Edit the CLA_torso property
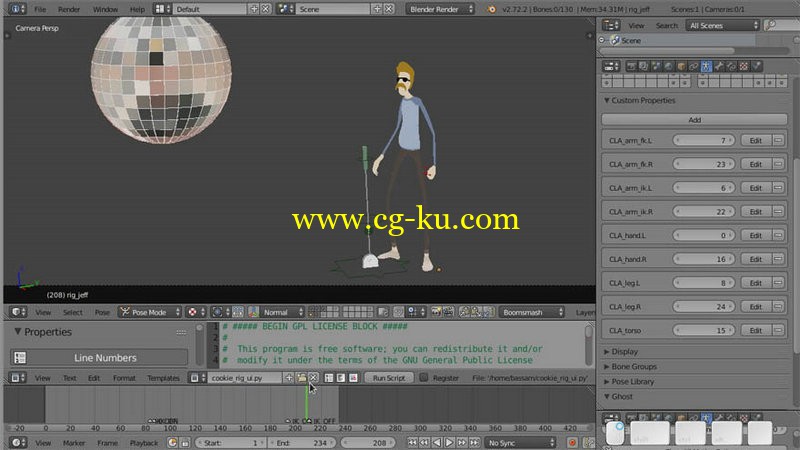 tap(755, 330)
